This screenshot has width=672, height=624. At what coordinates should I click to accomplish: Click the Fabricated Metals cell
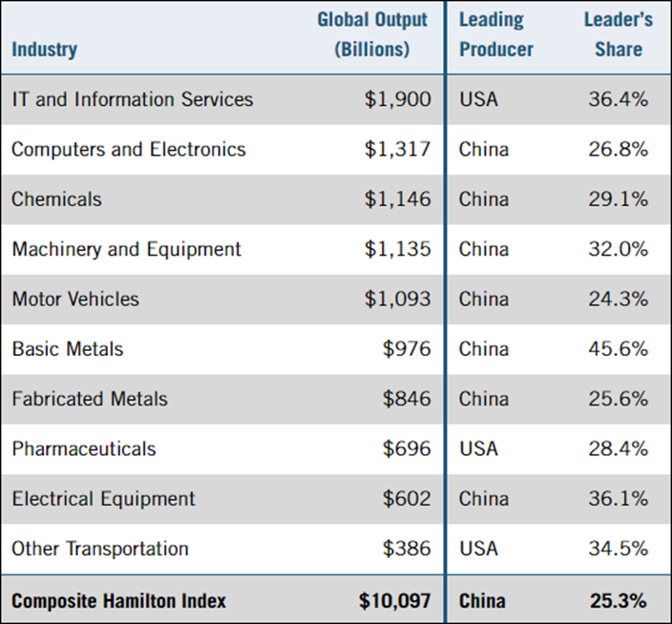coord(90,399)
